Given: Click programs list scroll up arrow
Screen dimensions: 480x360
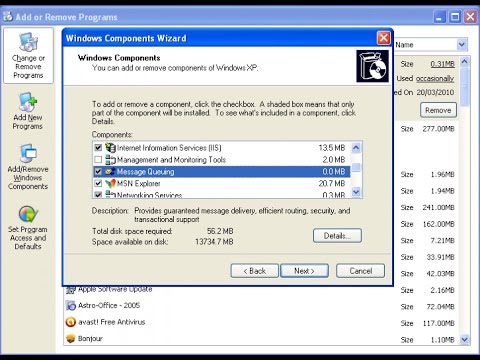Looking at the screenshot, I should [464, 61].
